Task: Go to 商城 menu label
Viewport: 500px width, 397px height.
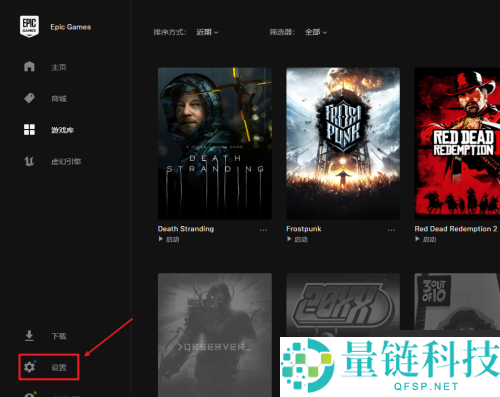Action: pyautogui.click(x=59, y=99)
